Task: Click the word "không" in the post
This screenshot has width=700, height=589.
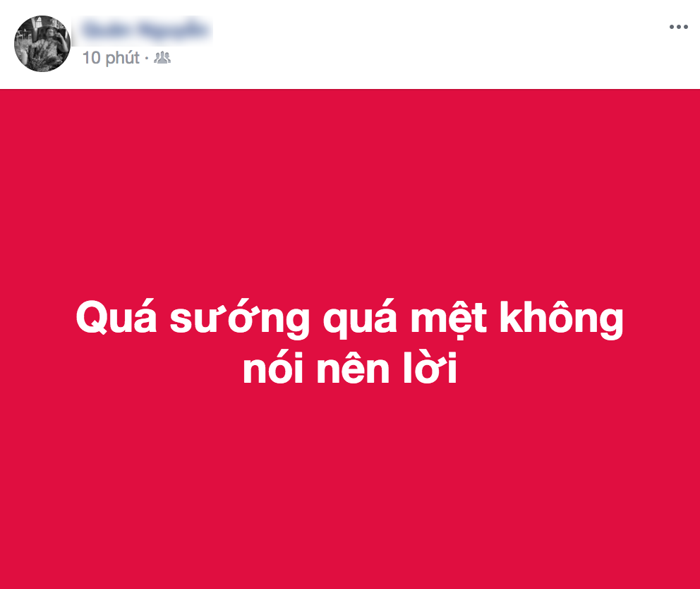Action: (561, 319)
